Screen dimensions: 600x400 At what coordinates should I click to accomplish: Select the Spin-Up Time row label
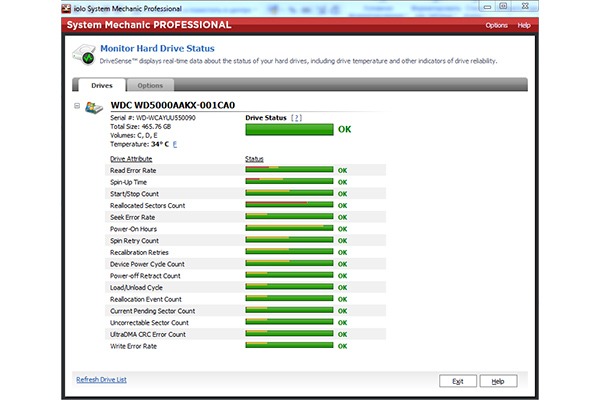(x=128, y=182)
